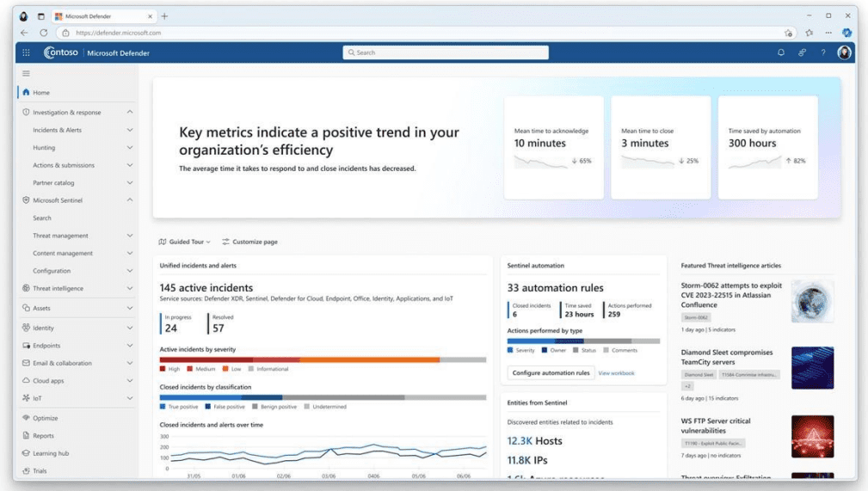Click the Trials icon in sidebar
The image size is (868, 491).
(x=26, y=471)
